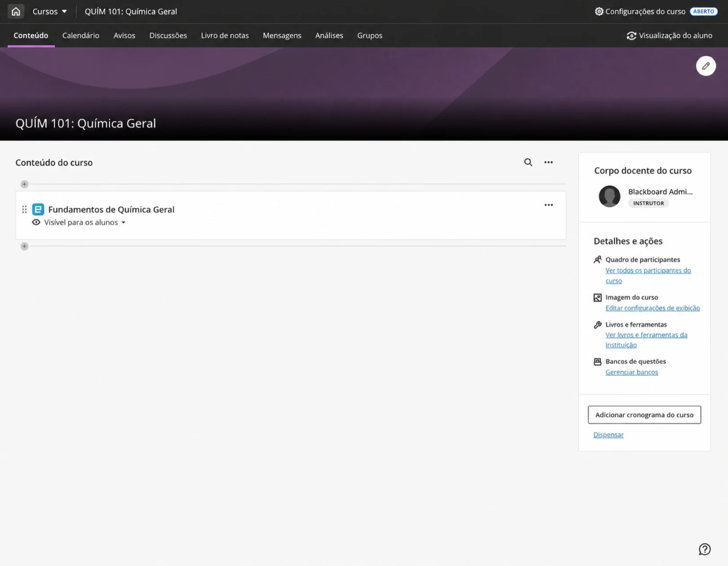
Task: Click Gerenciar bancos link
Action: pyautogui.click(x=631, y=372)
